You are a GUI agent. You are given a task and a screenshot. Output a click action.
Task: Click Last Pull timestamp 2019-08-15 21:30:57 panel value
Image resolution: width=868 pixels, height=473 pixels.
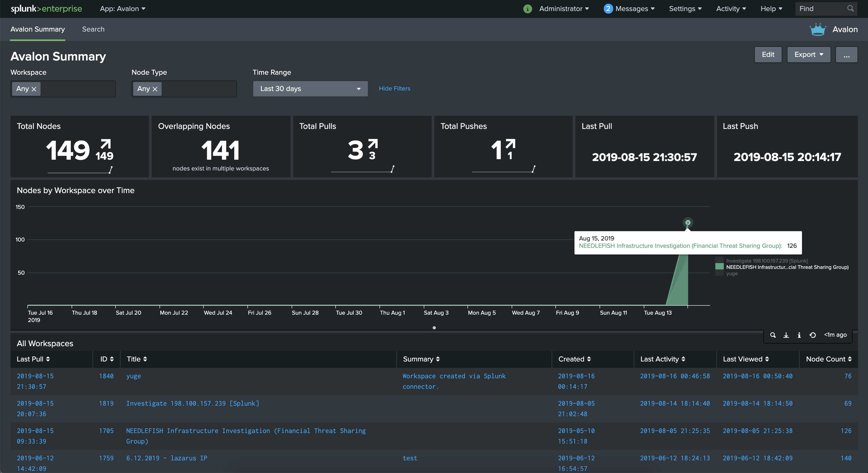coord(644,157)
